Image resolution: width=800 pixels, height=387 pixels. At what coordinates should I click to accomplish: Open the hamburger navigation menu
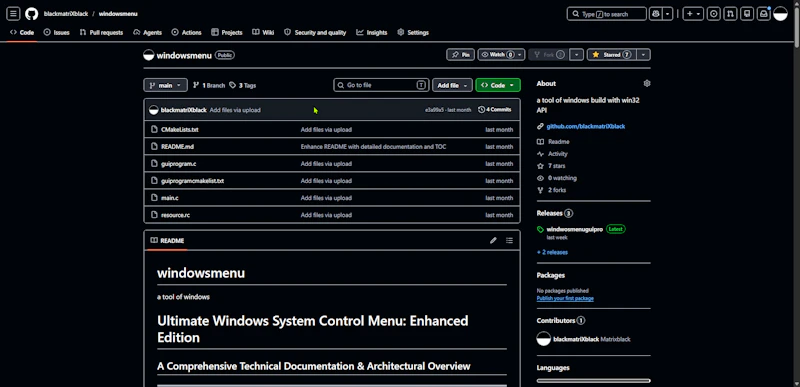click(13, 14)
